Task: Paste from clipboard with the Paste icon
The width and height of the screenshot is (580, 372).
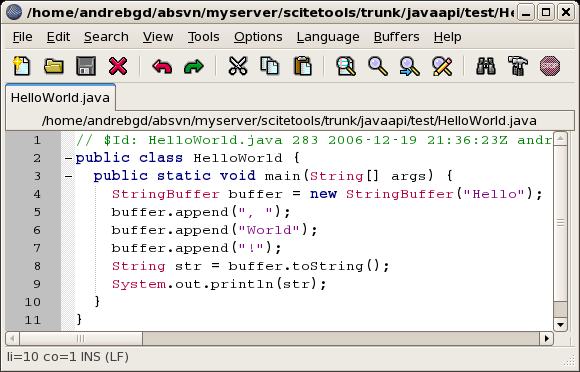Action: (303, 67)
